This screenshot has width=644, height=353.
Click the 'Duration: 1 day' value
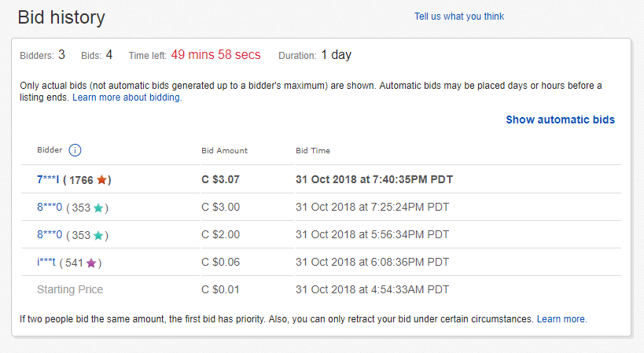coord(315,54)
